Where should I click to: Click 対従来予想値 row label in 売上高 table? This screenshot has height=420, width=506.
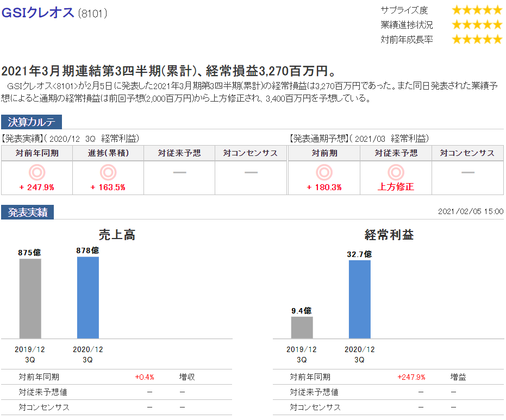pos(43,392)
